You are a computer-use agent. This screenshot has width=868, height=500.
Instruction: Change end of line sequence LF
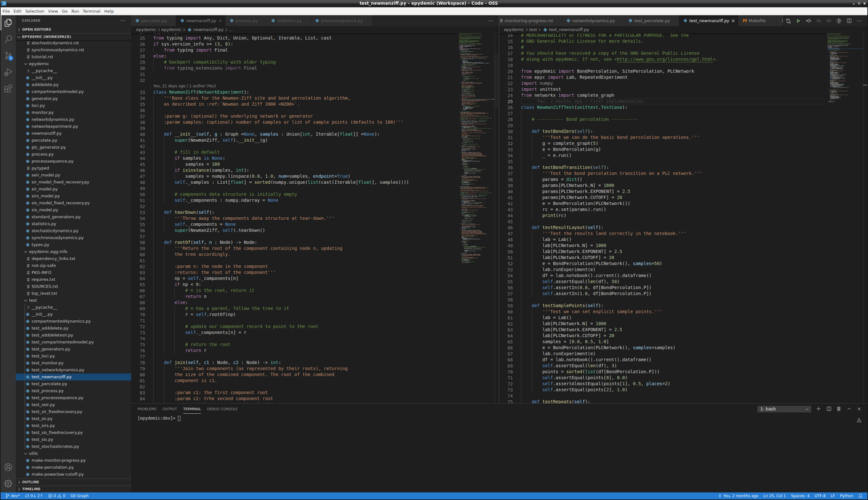click(833, 496)
